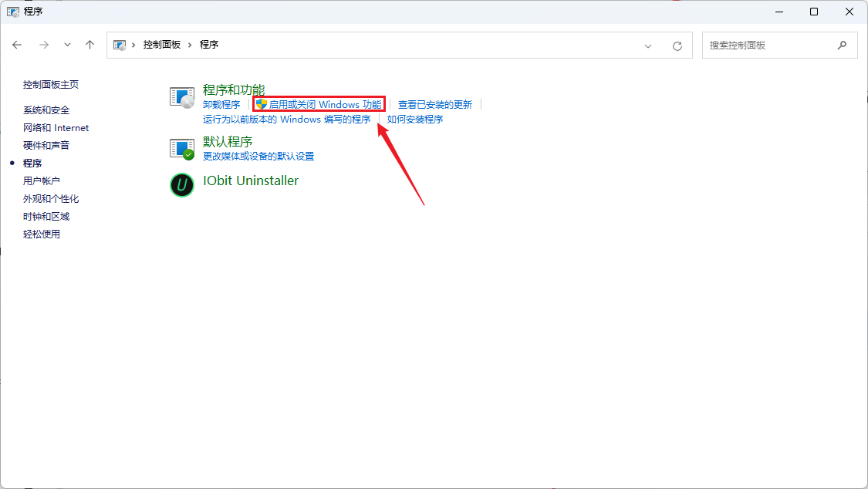868x489 pixels.
Task: Open the 默认程序 green checkmark icon
Action: click(181, 149)
